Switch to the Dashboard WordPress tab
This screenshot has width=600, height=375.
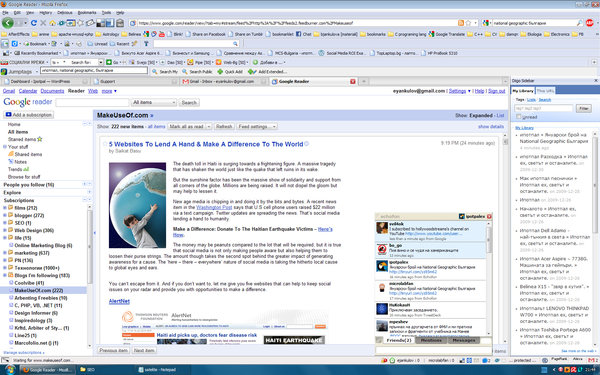coord(45,82)
